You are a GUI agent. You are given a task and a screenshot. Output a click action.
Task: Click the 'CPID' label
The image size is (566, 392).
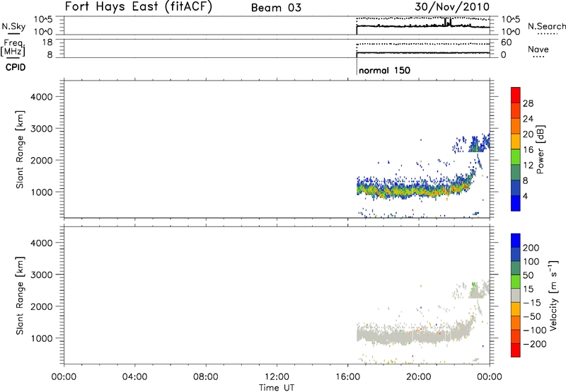[16, 67]
